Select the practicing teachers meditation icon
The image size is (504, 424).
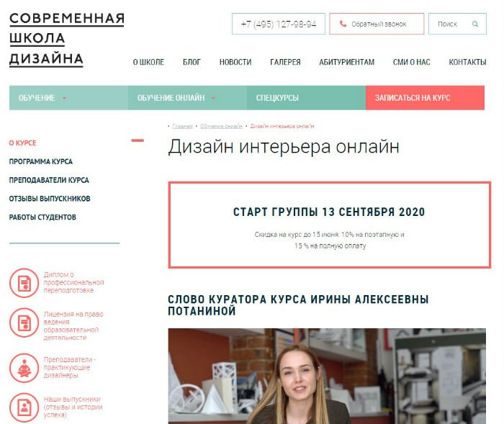click(x=24, y=368)
